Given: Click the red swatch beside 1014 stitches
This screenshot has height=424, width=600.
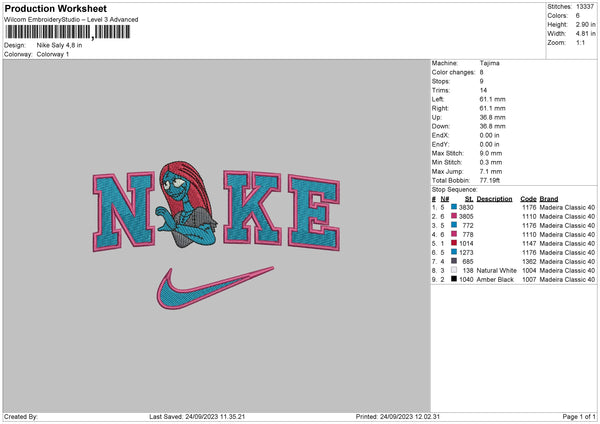Looking at the screenshot, I should 454,243.
